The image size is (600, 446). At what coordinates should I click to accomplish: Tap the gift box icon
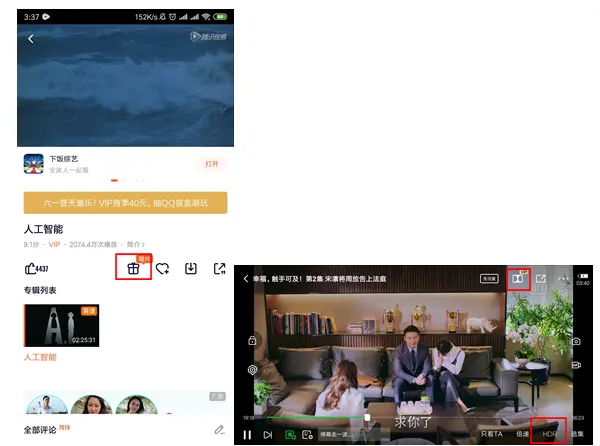(133, 268)
